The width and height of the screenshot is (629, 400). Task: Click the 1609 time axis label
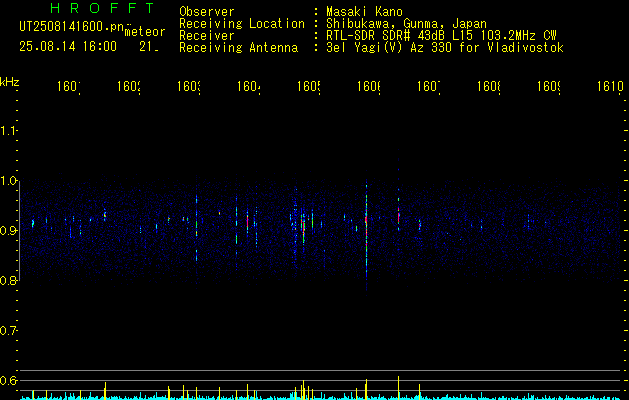pos(549,86)
